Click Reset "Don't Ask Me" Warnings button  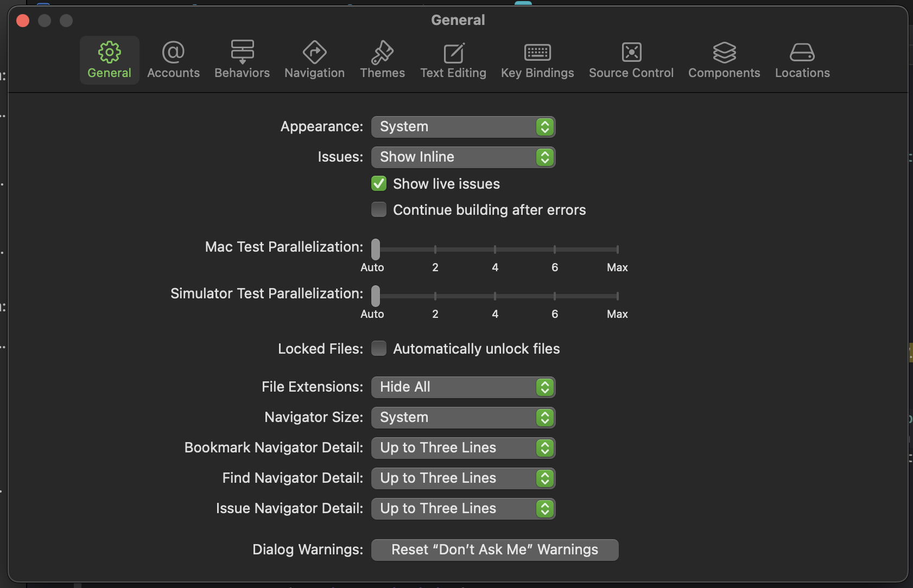[x=494, y=550]
